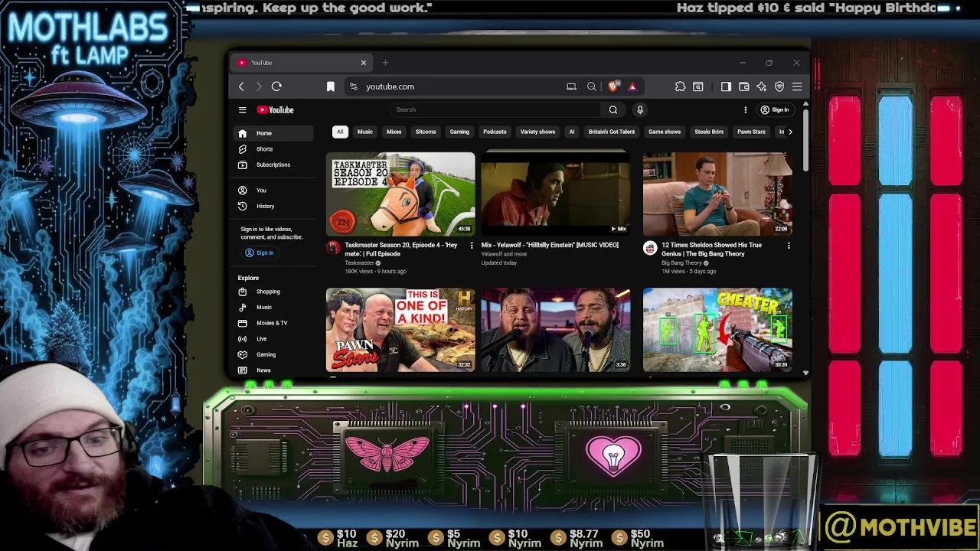Select the Variety shows chip
The width and height of the screenshot is (980, 551).
point(537,132)
